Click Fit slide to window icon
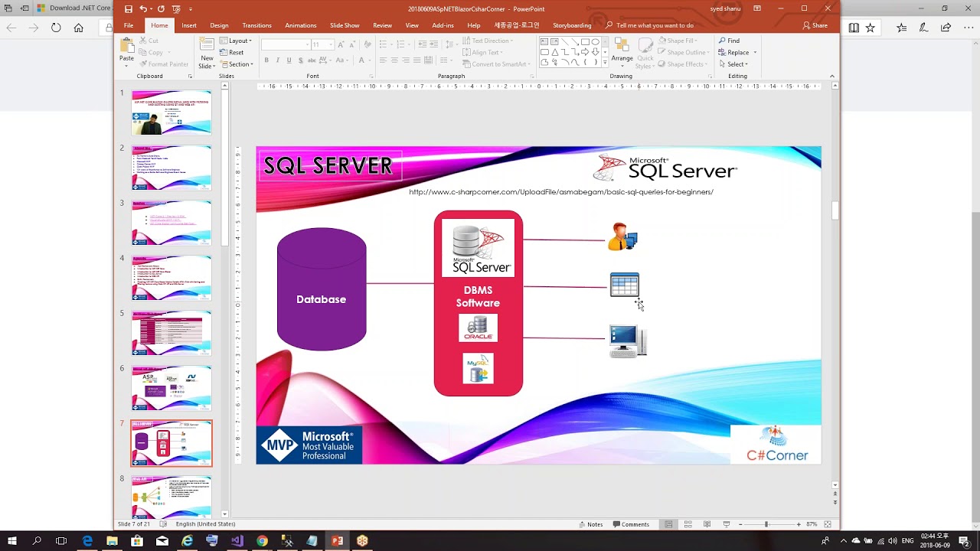980x551 pixels. 827,524
